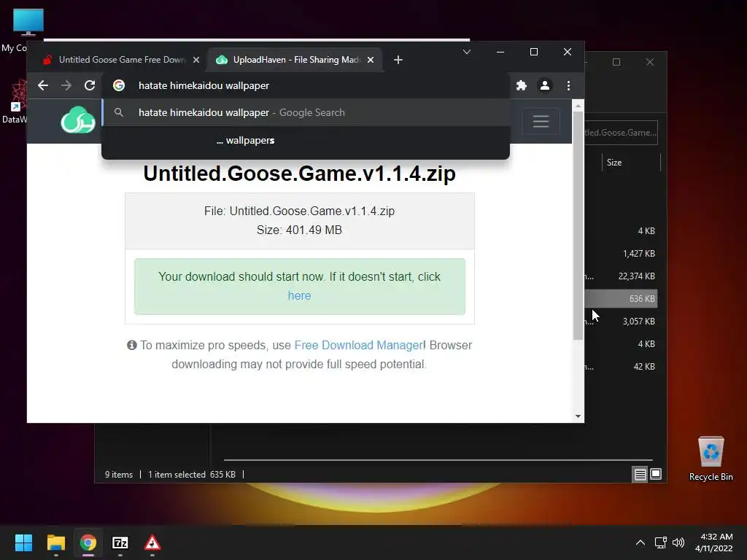Open the red triangle app in taskbar

tap(152, 542)
